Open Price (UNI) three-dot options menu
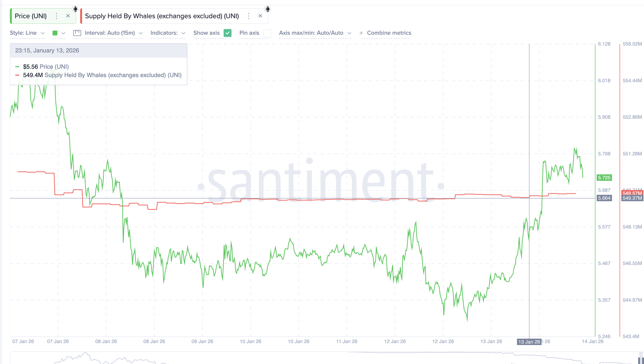 pos(56,16)
